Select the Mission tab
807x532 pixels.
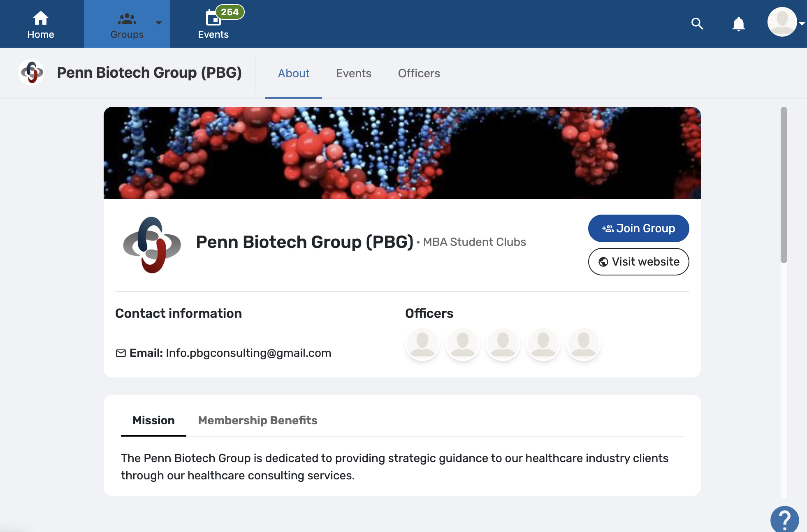pos(153,420)
